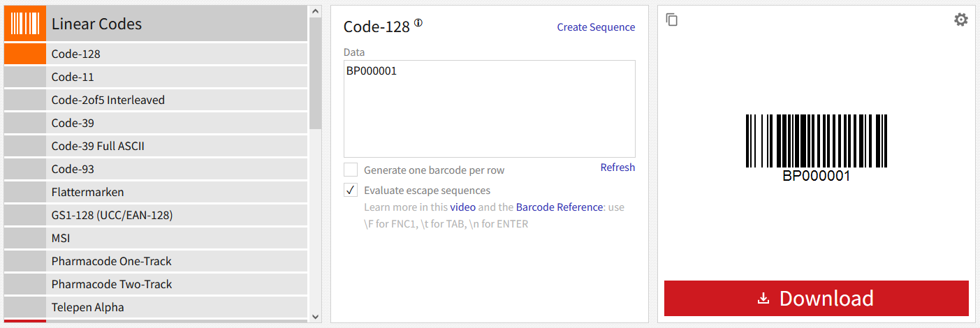Copy barcode using the copy icon
The image size is (980, 328).
click(672, 20)
